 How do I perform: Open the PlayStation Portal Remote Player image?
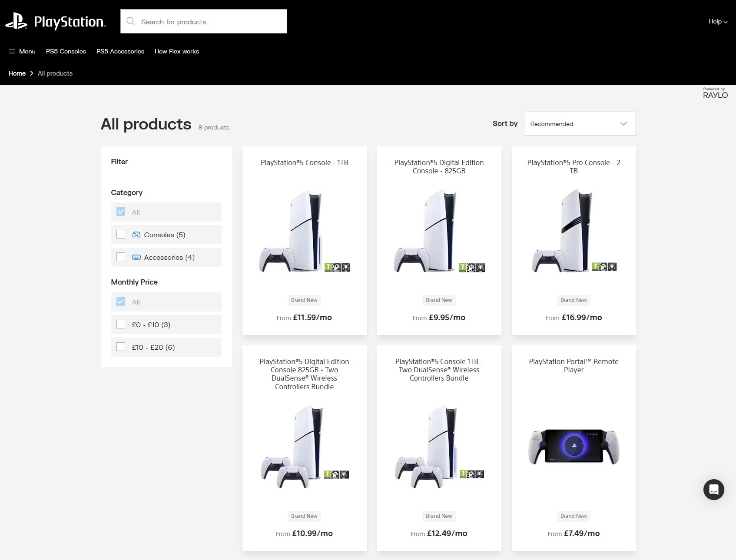[574, 447]
